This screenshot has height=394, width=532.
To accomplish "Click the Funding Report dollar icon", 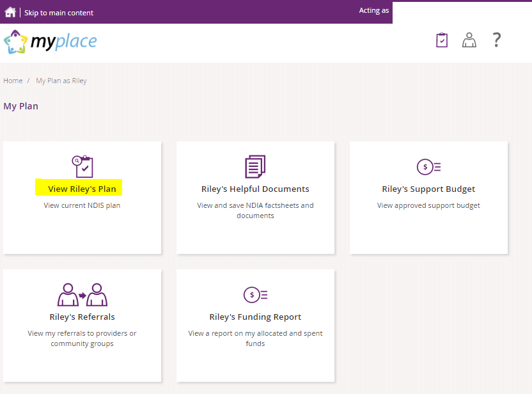I will click(x=256, y=295).
